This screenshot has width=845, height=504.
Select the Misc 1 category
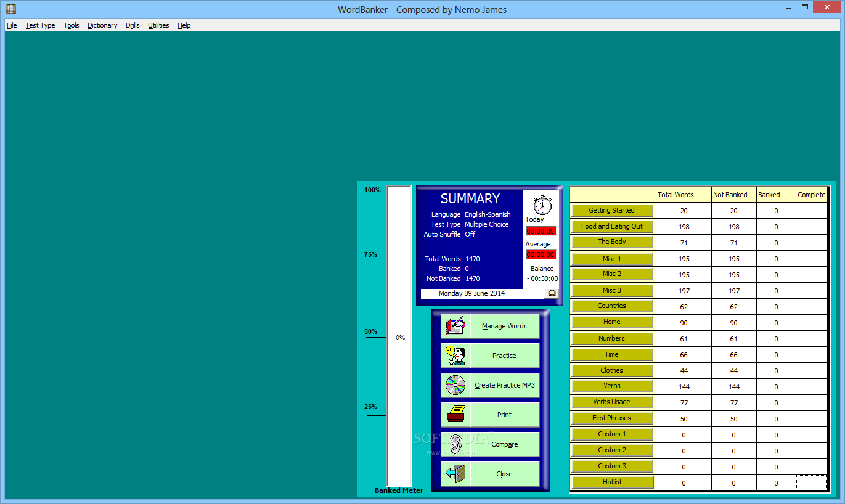[612, 259]
